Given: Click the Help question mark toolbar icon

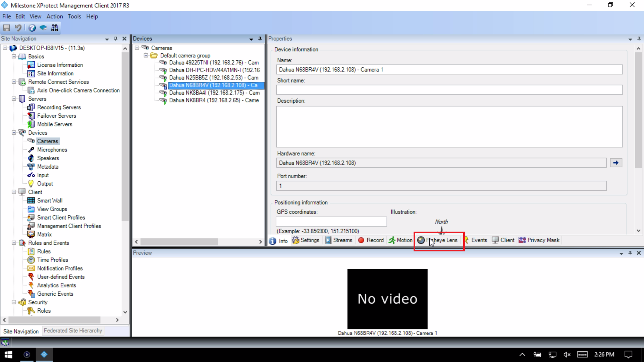Looking at the screenshot, I should pos(32,28).
